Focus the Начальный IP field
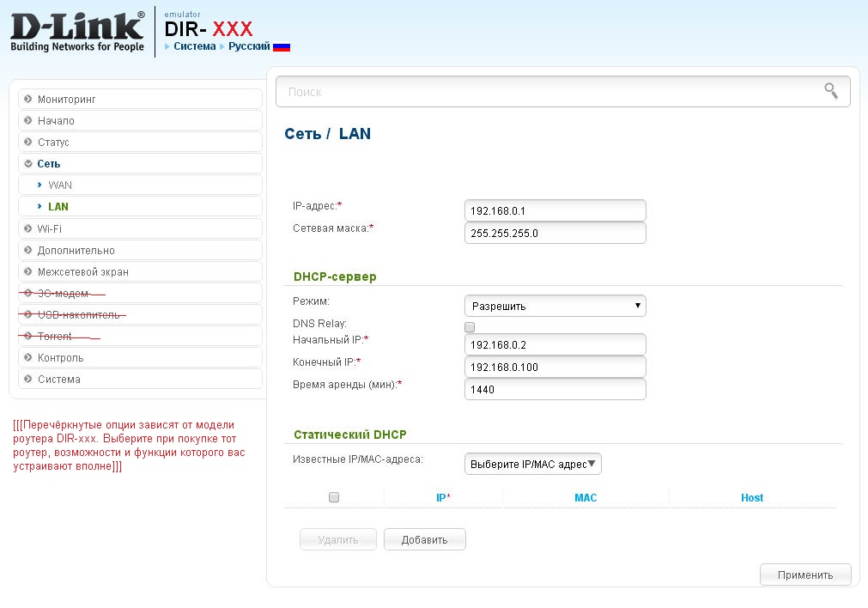 555,344
